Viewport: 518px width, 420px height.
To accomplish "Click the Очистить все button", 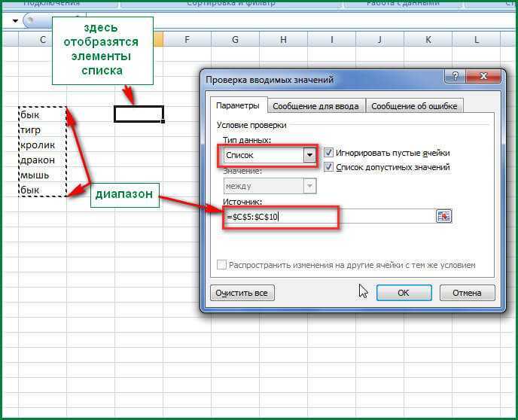I will tap(242, 293).
